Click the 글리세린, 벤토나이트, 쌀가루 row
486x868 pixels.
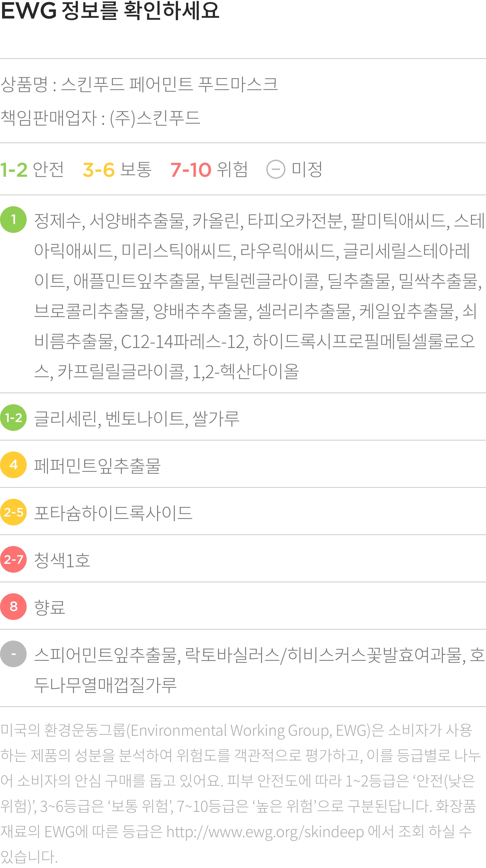pyautogui.click(x=243, y=417)
